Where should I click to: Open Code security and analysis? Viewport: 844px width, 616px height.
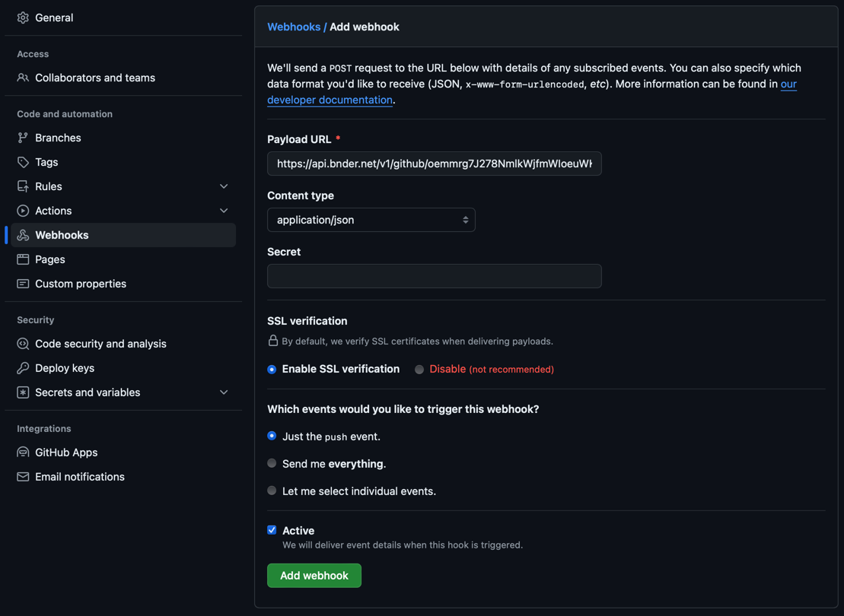coord(123,344)
